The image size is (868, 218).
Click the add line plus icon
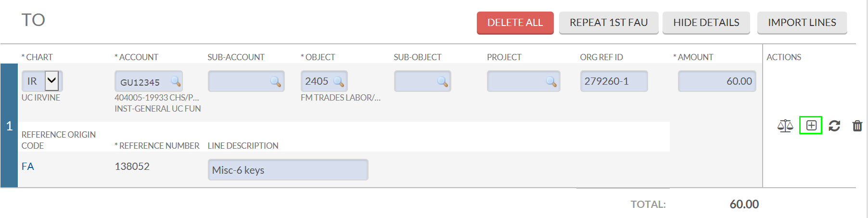click(x=811, y=126)
